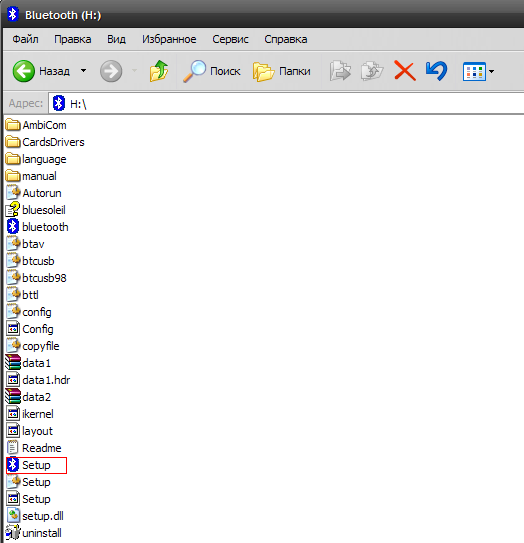Screen dimensions: 524x543
Task: Select the layout file
Action: [29, 430]
